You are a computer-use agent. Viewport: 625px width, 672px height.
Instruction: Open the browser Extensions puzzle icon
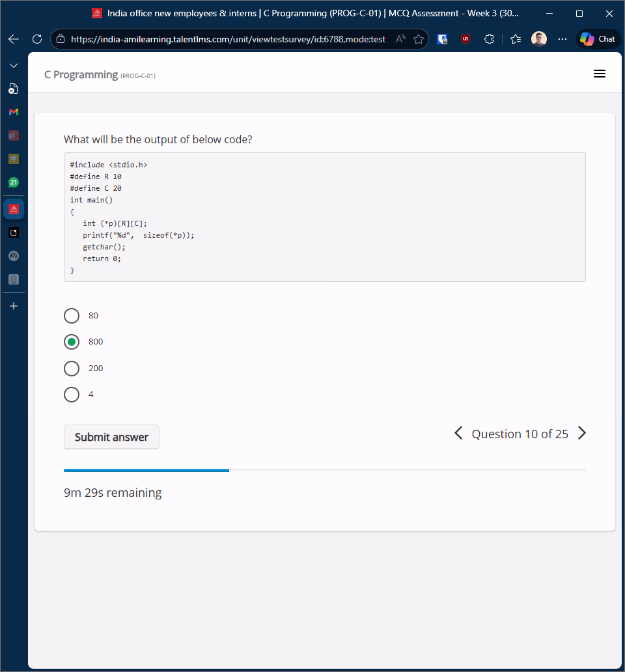coord(490,39)
